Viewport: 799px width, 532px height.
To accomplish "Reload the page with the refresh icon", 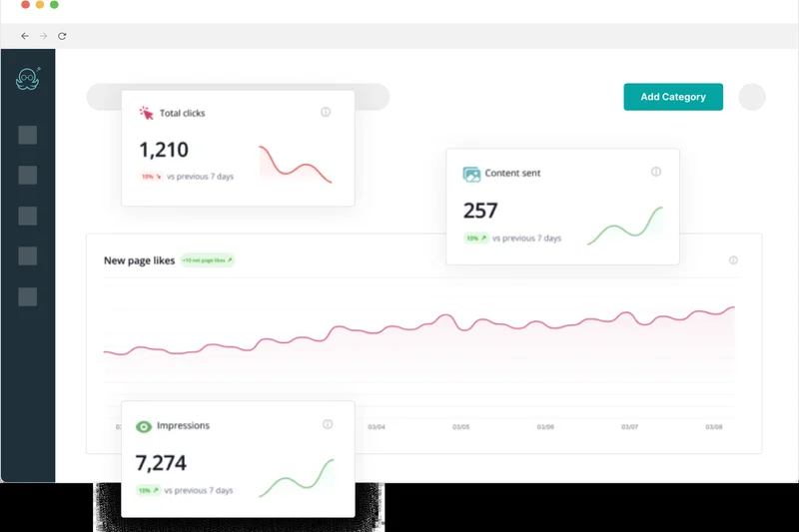I will [x=62, y=36].
